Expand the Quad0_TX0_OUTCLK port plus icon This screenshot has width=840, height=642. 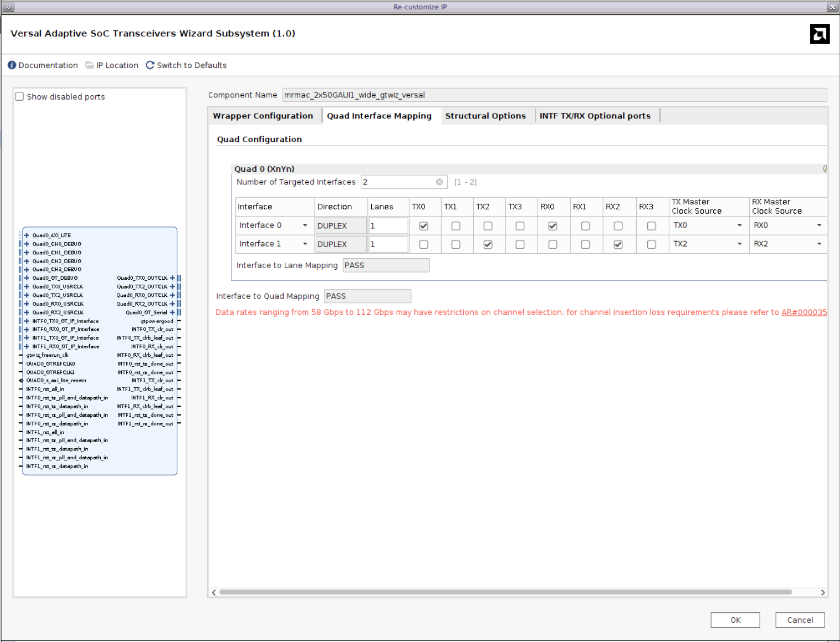[172, 278]
